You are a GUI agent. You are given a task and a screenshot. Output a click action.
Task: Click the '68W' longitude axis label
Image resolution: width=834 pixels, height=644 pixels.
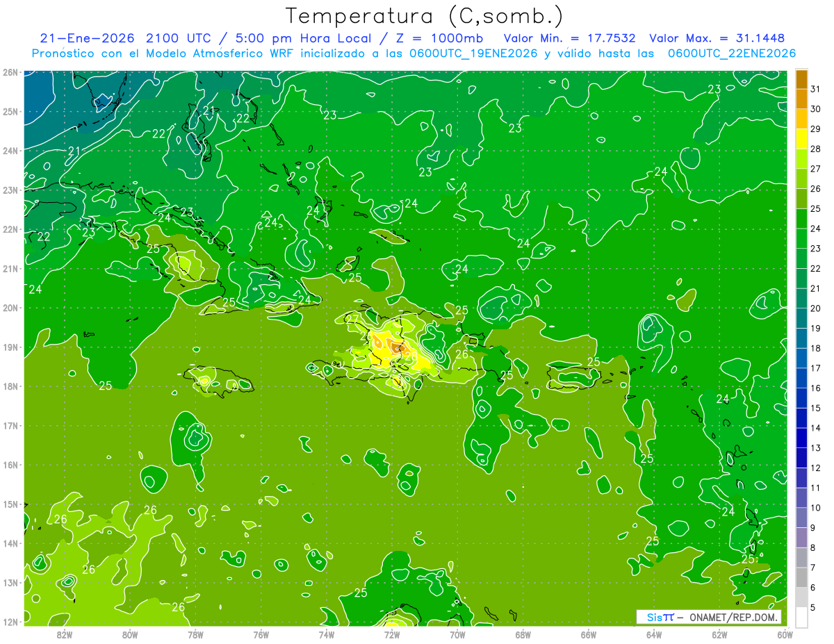click(x=523, y=634)
